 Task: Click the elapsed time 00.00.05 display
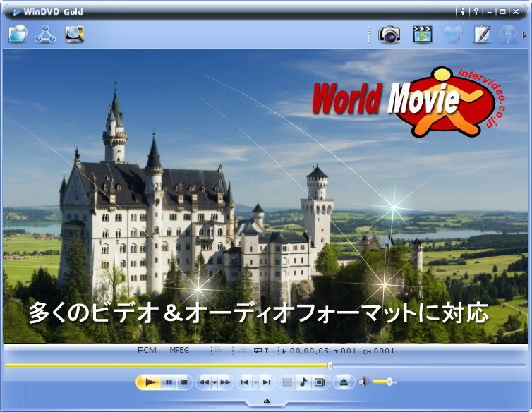click(309, 351)
